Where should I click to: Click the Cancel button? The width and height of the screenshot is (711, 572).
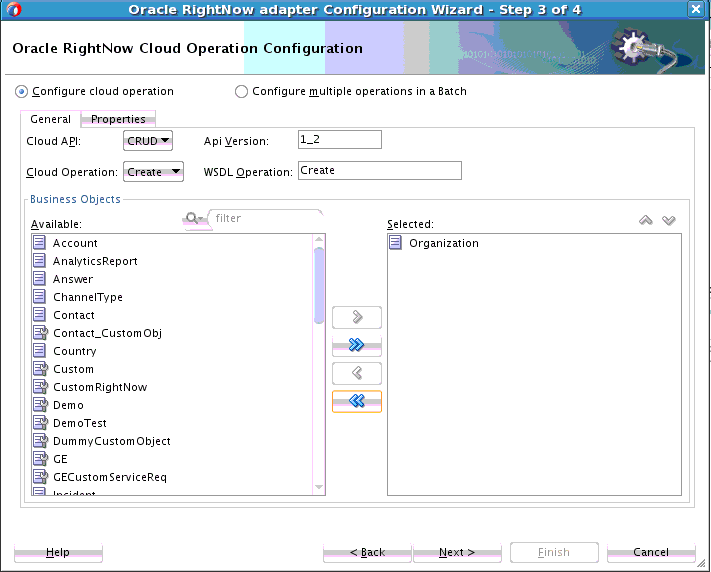(651, 552)
